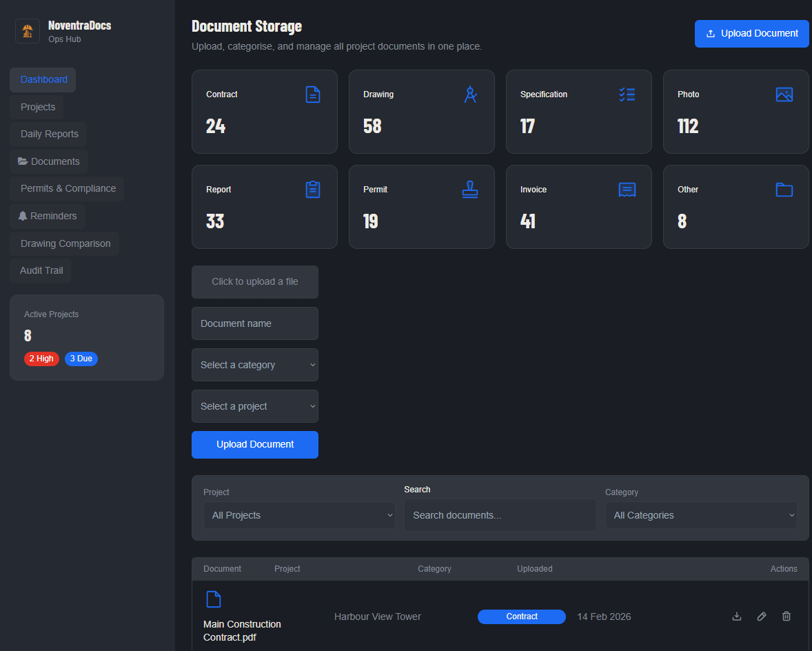The height and width of the screenshot is (651, 812).
Task: Click the Project column header in table
Action: click(287, 569)
